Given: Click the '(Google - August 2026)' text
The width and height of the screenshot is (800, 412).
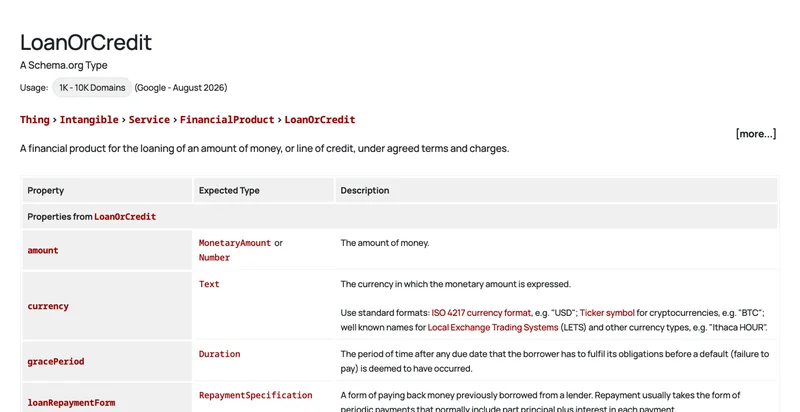Looking at the screenshot, I should coord(181,88).
